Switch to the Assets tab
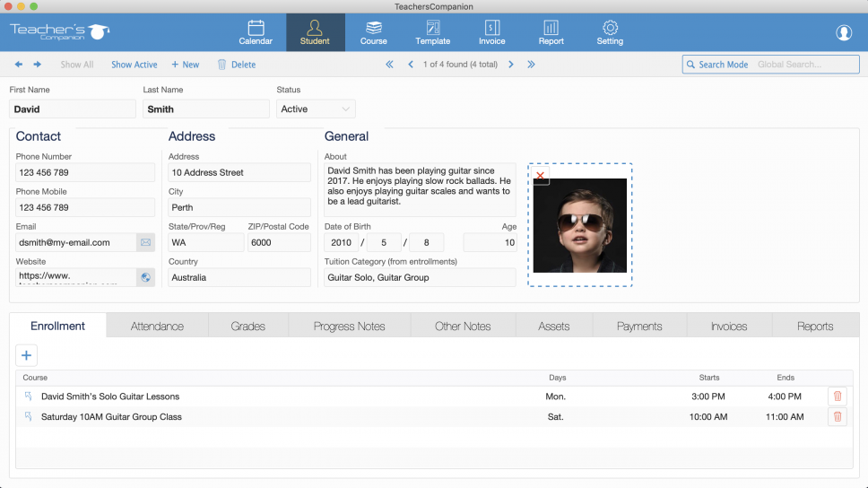The image size is (868, 488). click(x=553, y=327)
